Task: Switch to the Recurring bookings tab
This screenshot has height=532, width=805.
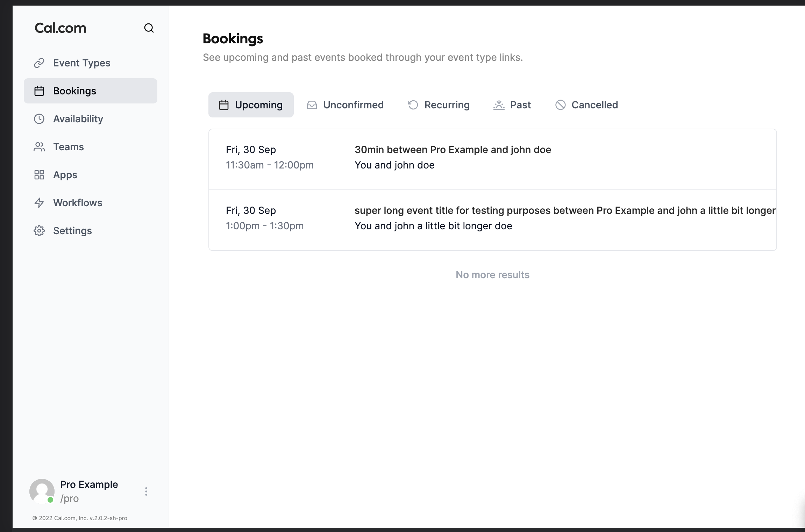Action: (x=439, y=105)
